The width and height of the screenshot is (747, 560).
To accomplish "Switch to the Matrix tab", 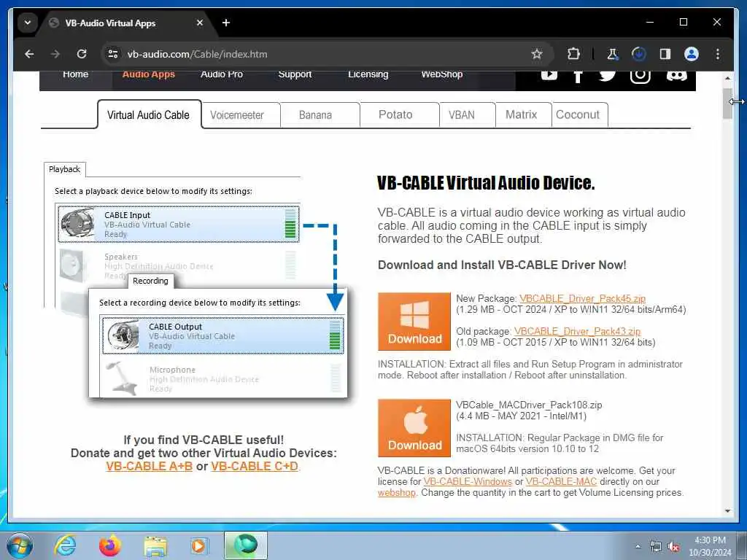I will 523,115.
